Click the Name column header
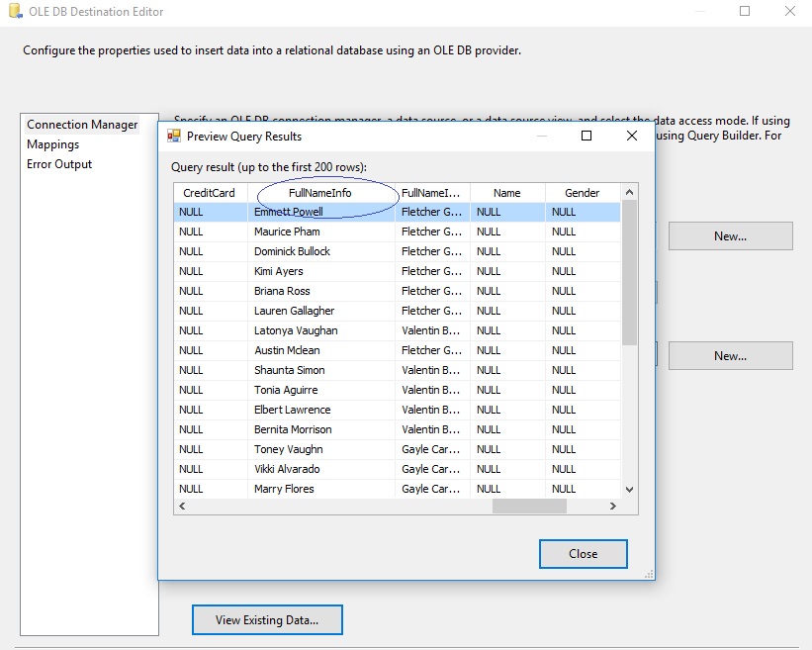812x650 pixels. 507,193
